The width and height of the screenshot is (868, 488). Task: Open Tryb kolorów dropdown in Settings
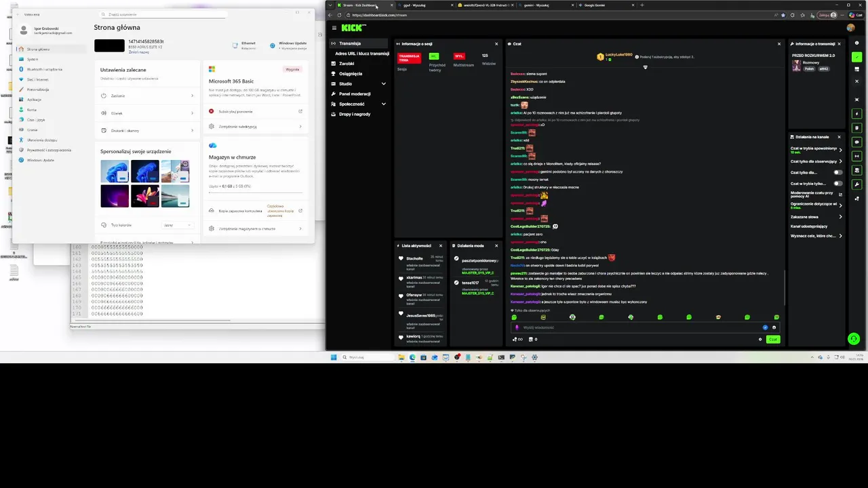point(177,225)
